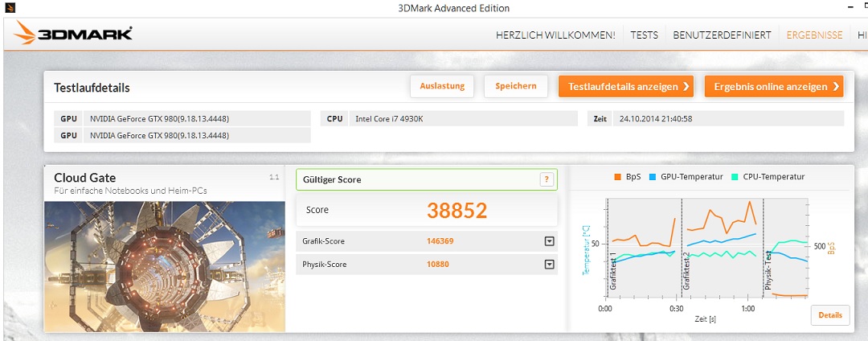Click the Physik-Test chart section label
The image size is (868, 341).
(x=768, y=270)
